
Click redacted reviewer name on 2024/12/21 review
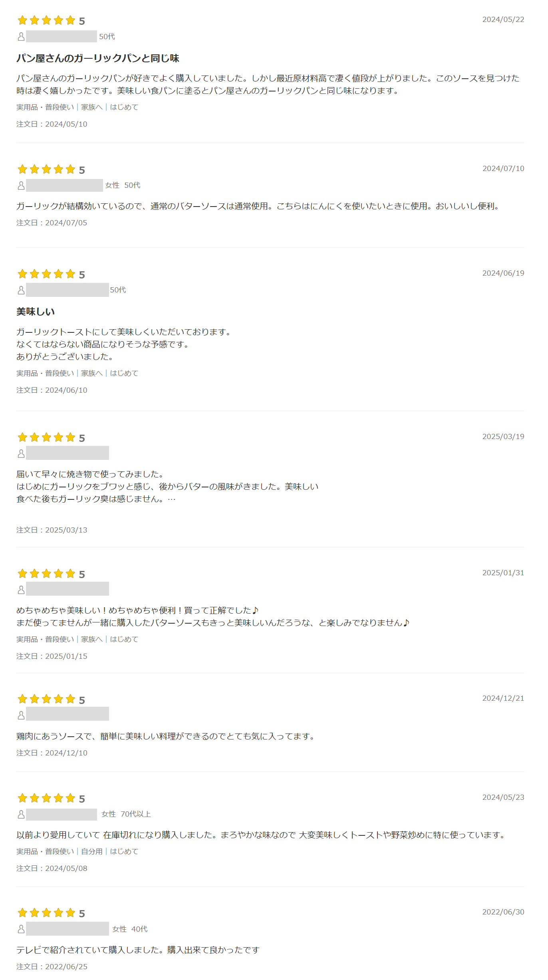(x=68, y=714)
